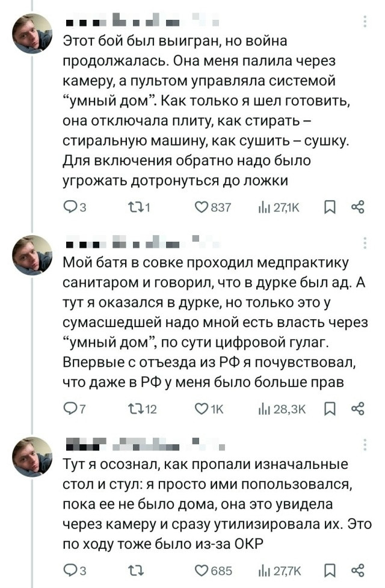Like the tweet with 1K likes

tap(203, 409)
